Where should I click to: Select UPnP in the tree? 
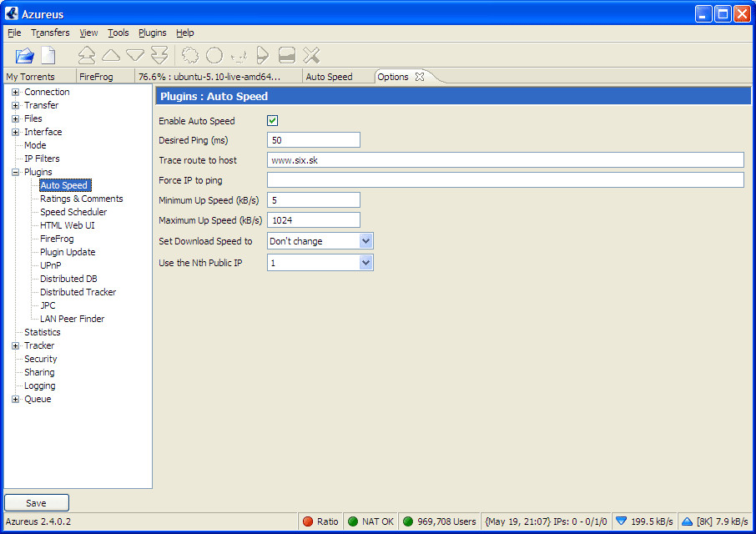pyautogui.click(x=51, y=265)
